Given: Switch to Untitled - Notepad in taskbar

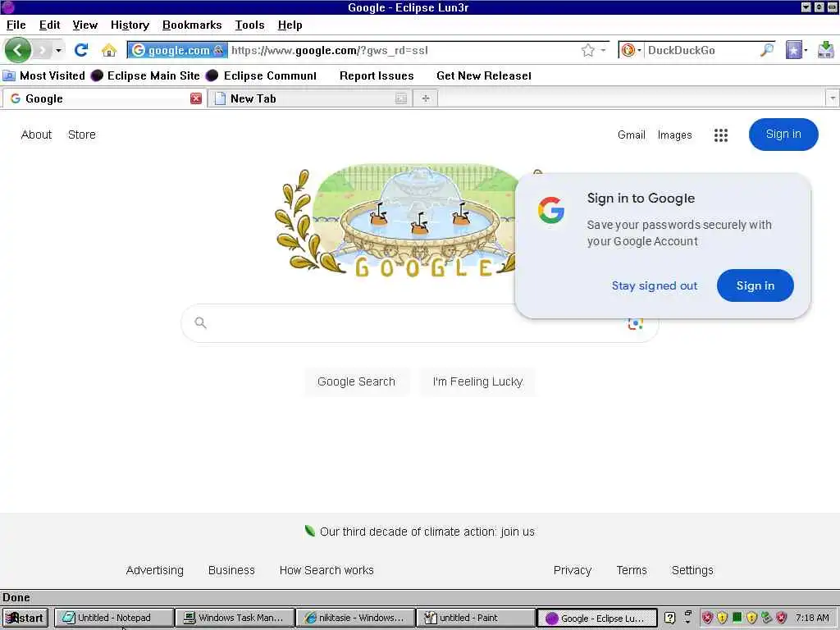Looking at the screenshot, I should point(114,618).
